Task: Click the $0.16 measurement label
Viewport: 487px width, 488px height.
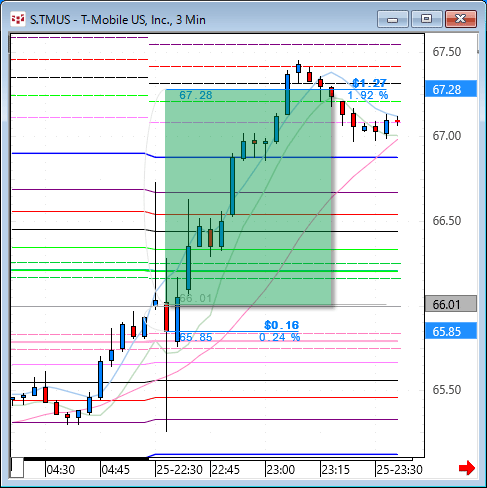Action: (x=282, y=325)
